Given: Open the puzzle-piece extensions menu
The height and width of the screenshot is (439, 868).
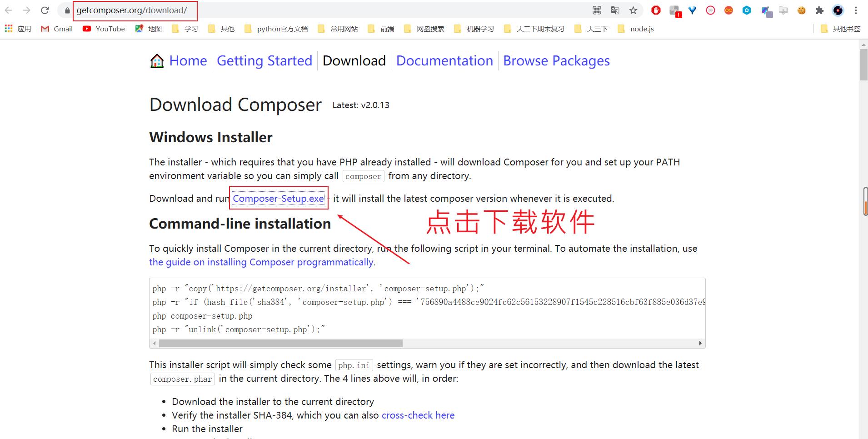Looking at the screenshot, I should [819, 10].
